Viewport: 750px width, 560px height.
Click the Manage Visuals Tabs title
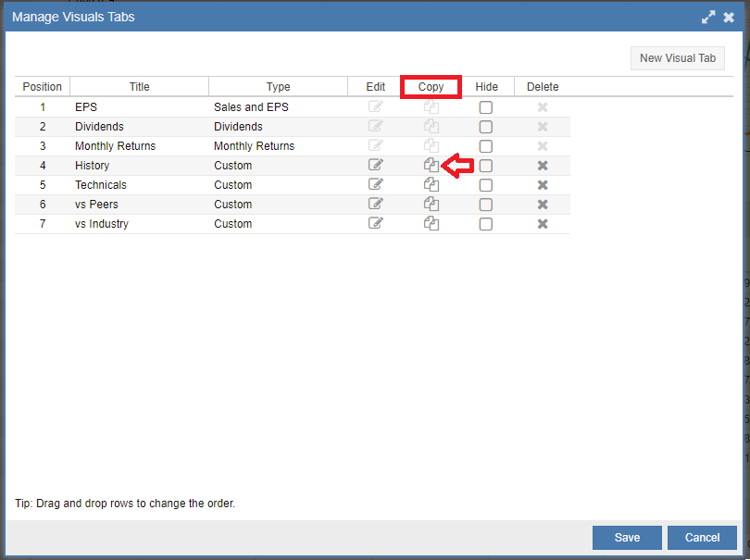[x=73, y=18]
